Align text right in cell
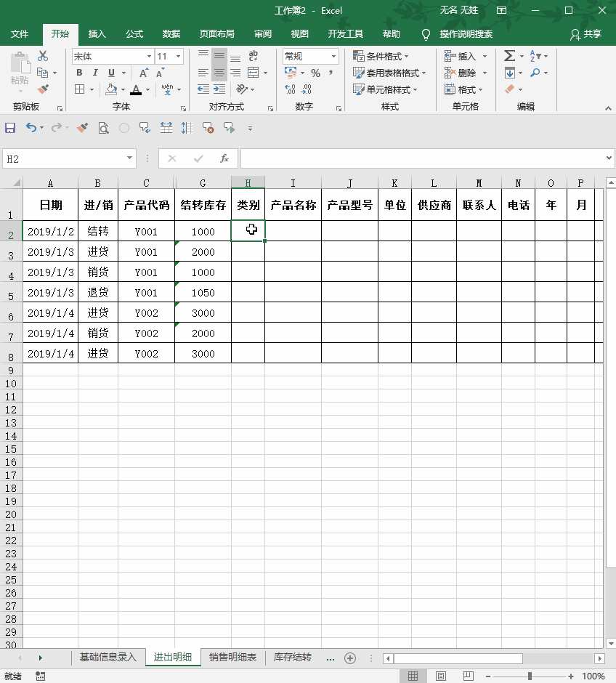Viewport: 616px width, 683px height. (x=235, y=73)
